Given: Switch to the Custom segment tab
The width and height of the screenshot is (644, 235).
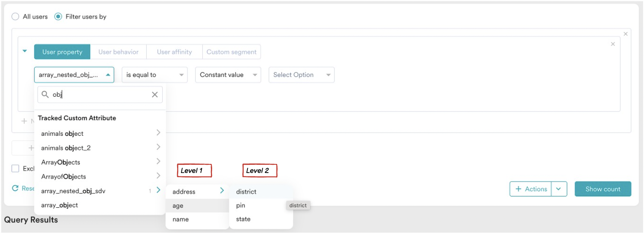Looking at the screenshot, I should tap(231, 52).
